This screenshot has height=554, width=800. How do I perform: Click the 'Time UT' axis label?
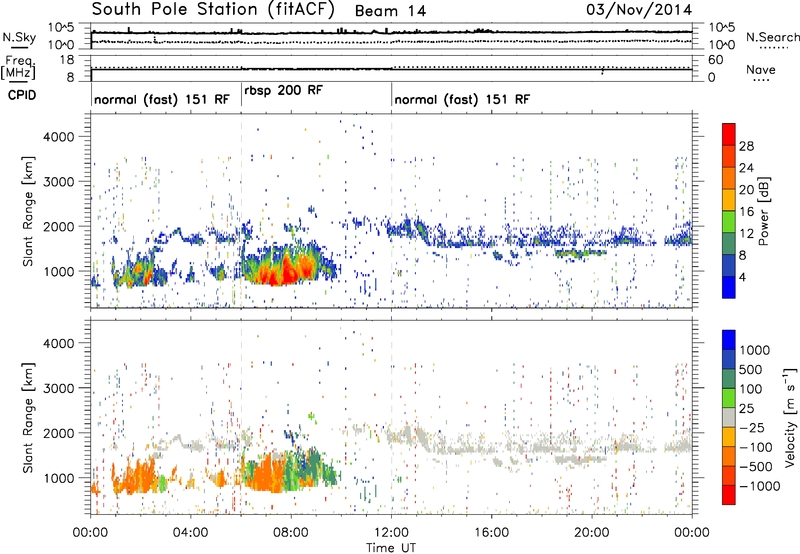(391, 548)
